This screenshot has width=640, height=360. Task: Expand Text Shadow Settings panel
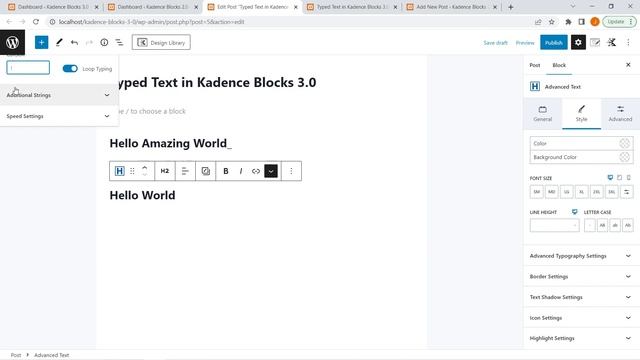click(581, 297)
